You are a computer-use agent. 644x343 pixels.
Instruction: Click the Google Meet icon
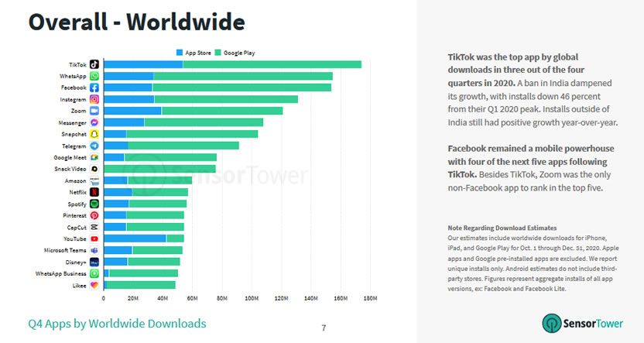[x=94, y=157]
